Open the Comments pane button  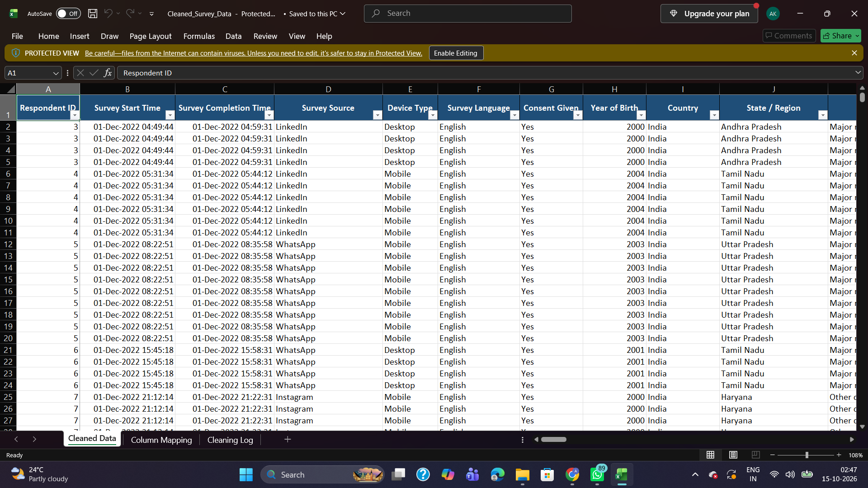(x=789, y=36)
